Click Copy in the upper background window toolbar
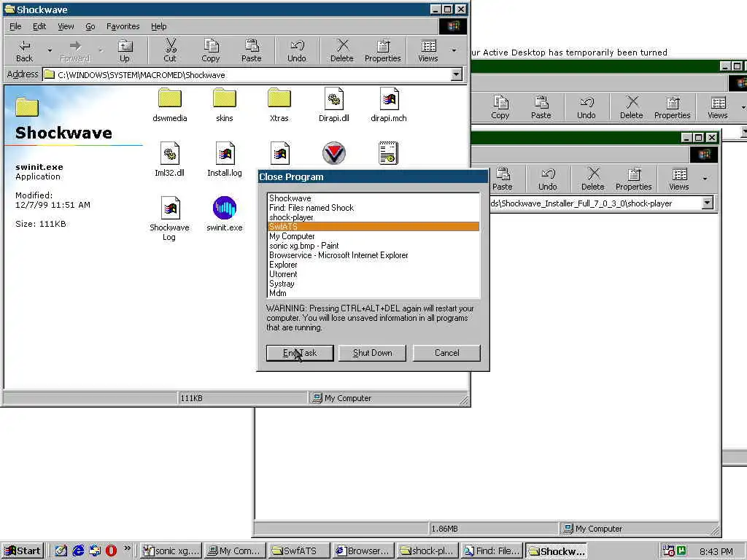The image size is (747, 560). point(500,108)
